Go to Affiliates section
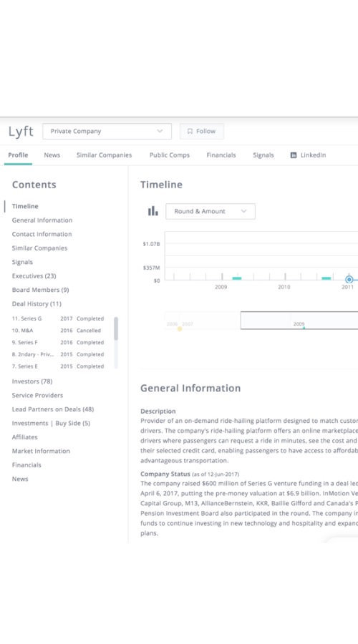The width and height of the screenshot is (358, 644). [24, 437]
